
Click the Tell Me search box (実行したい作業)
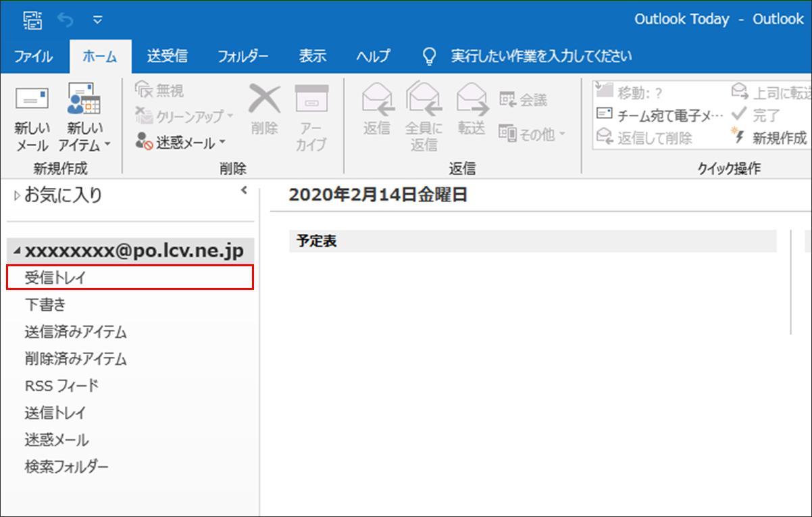[540, 56]
